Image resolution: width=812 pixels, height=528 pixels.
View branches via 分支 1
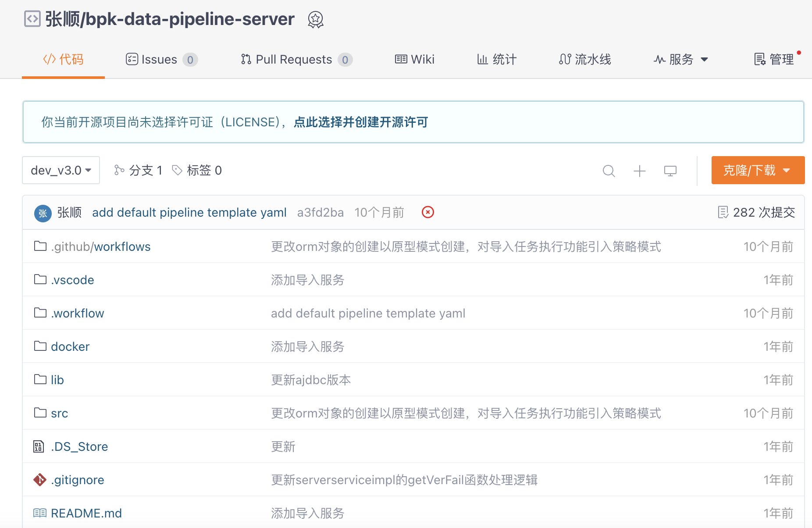tap(138, 170)
